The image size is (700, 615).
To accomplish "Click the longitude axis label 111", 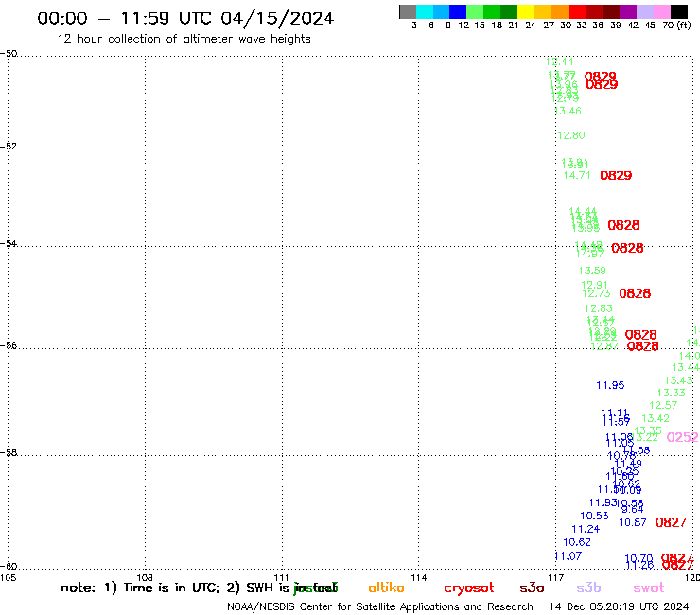I will (281, 577).
